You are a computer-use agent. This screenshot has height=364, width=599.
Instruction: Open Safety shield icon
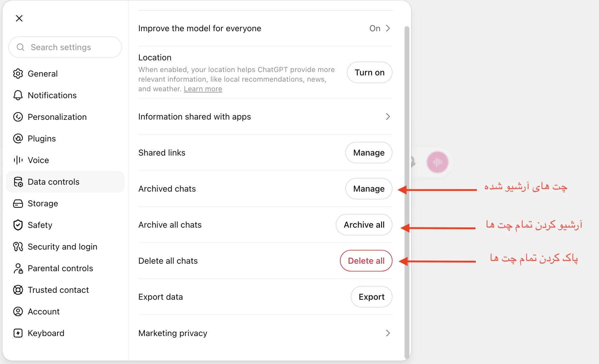pos(18,225)
